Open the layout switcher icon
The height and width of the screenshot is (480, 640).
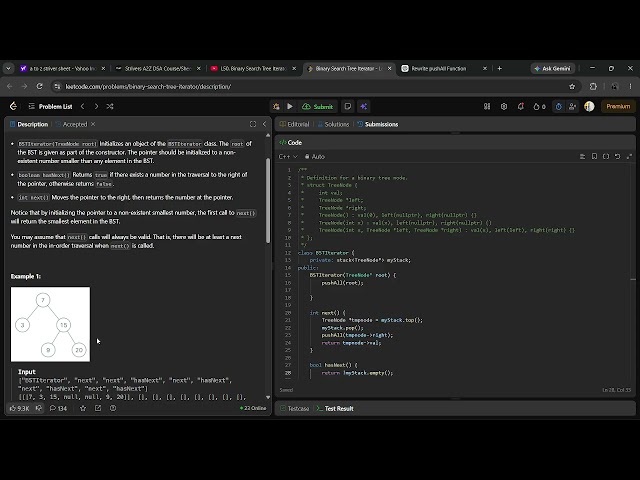(x=487, y=107)
